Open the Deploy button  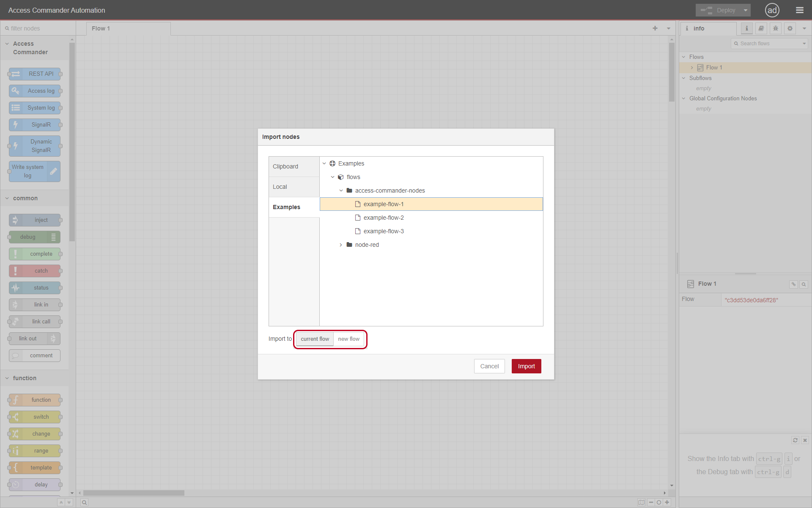point(718,10)
